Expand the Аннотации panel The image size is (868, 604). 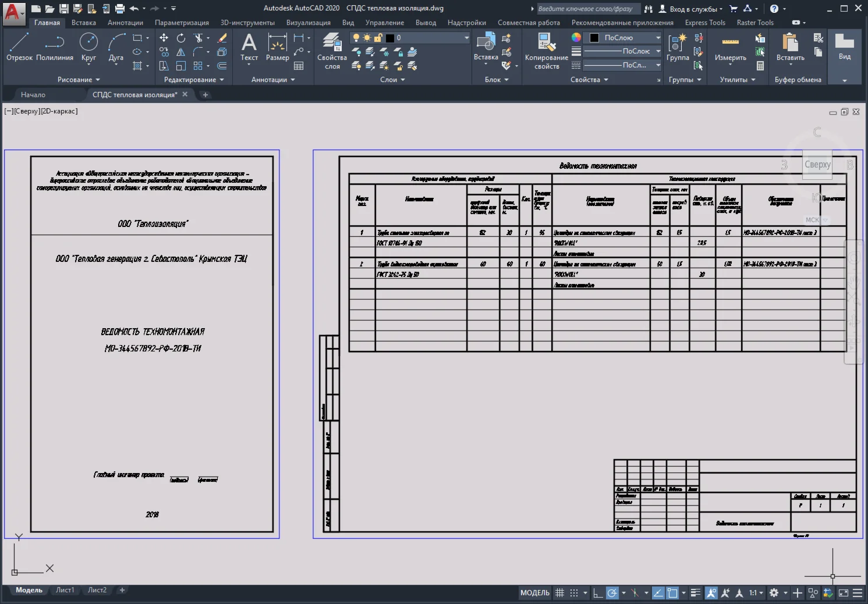[x=273, y=80]
